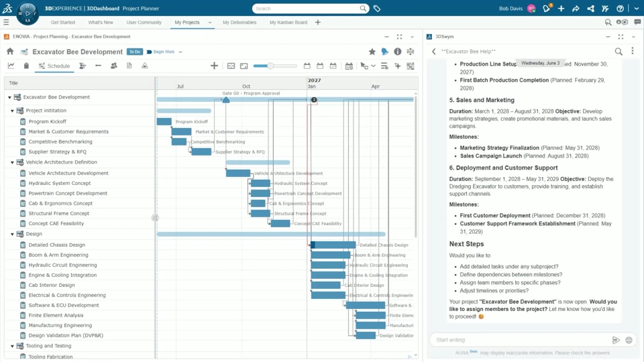Collapse the Excavator Bee Development root row
Viewport: 644px width, 362px height.
9,97
